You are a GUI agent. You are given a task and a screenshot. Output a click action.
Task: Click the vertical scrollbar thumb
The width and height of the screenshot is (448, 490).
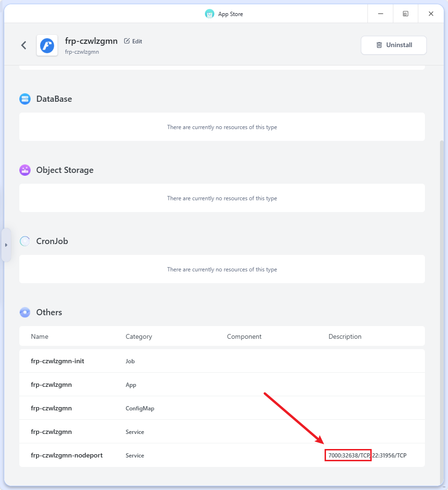(441, 311)
